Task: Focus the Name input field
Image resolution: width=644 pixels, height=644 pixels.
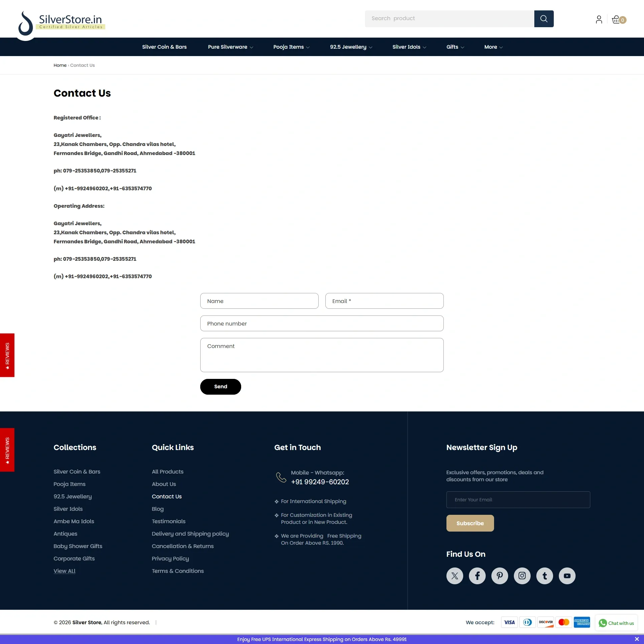Action: point(259,301)
